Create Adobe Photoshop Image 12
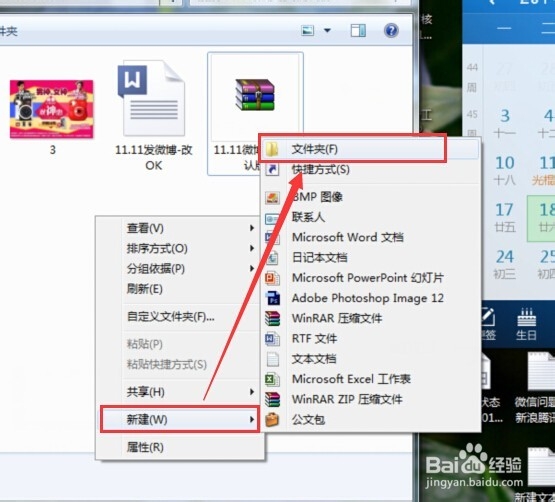This screenshot has width=555, height=502. pos(370,298)
